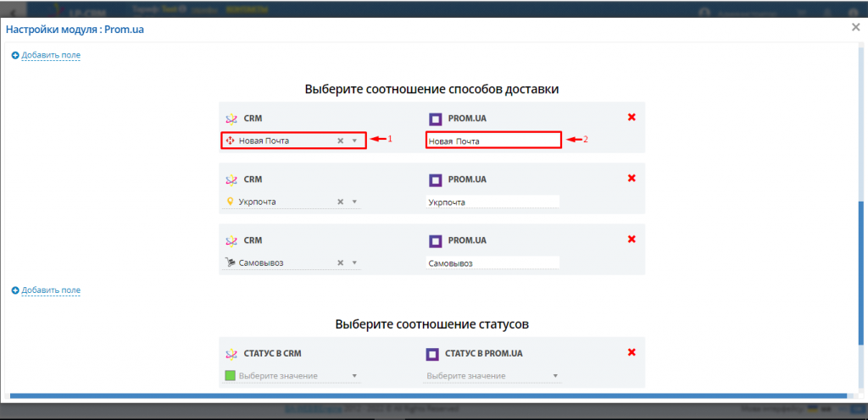
Task: Click the top 'Добавить поле' link
Action: pos(51,55)
